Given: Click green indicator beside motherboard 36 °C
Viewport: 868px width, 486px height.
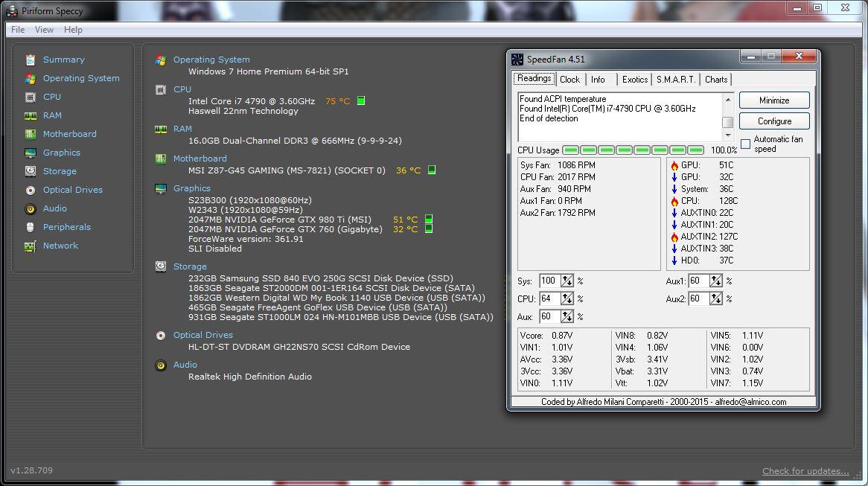Looking at the screenshot, I should pyautogui.click(x=432, y=170).
